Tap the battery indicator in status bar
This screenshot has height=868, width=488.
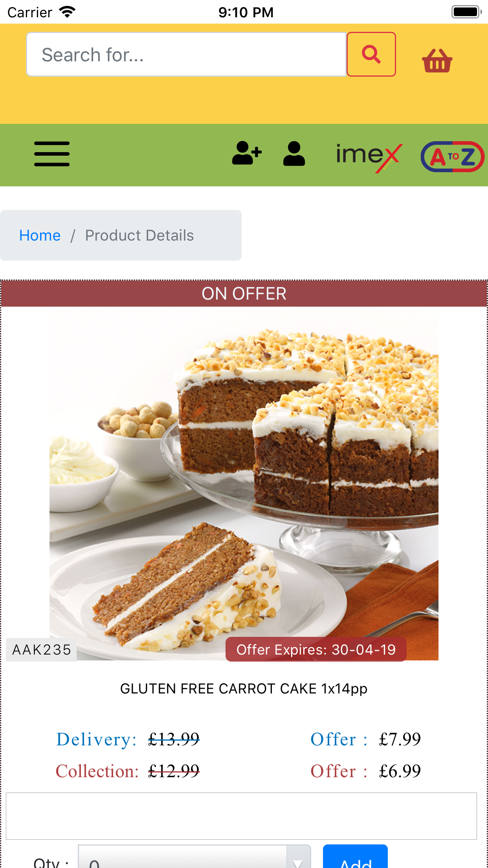tap(467, 12)
